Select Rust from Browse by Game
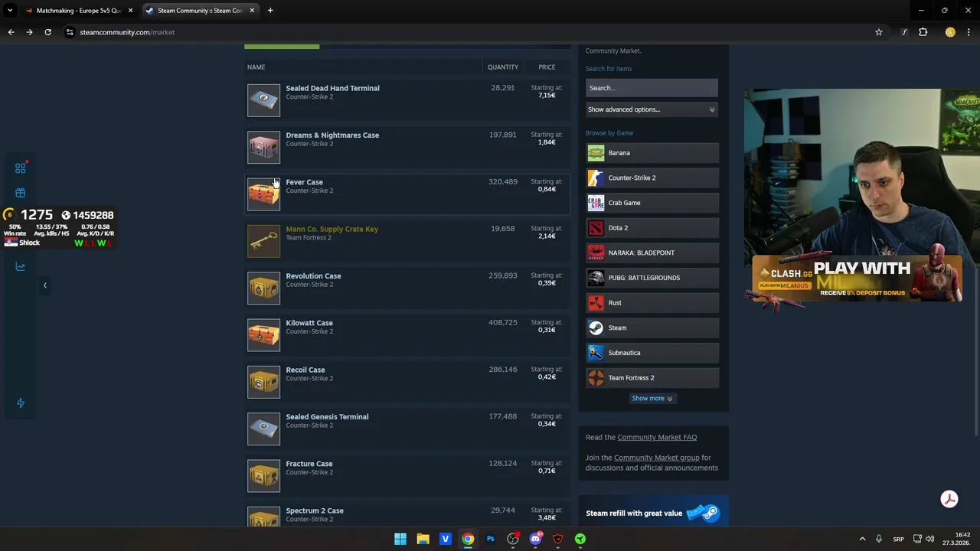This screenshot has width=980, height=551. 652,302
